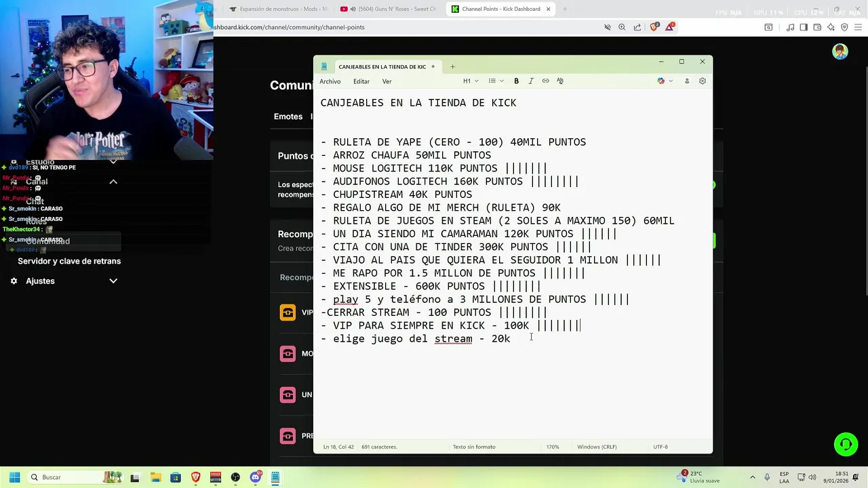
Task: Open the Archivo menu
Action: click(330, 81)
